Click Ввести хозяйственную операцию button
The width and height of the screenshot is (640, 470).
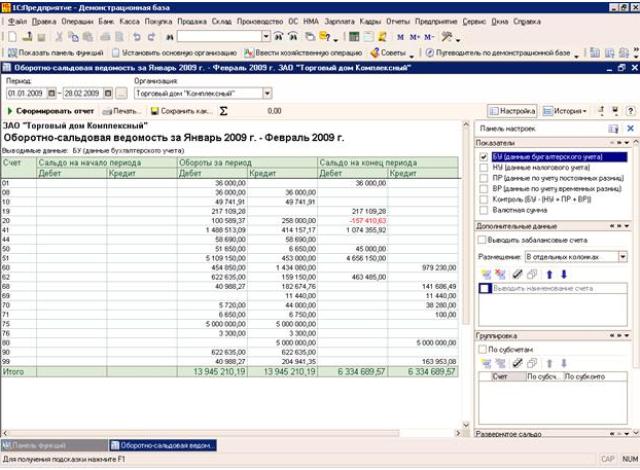click(x=303, y=53)
